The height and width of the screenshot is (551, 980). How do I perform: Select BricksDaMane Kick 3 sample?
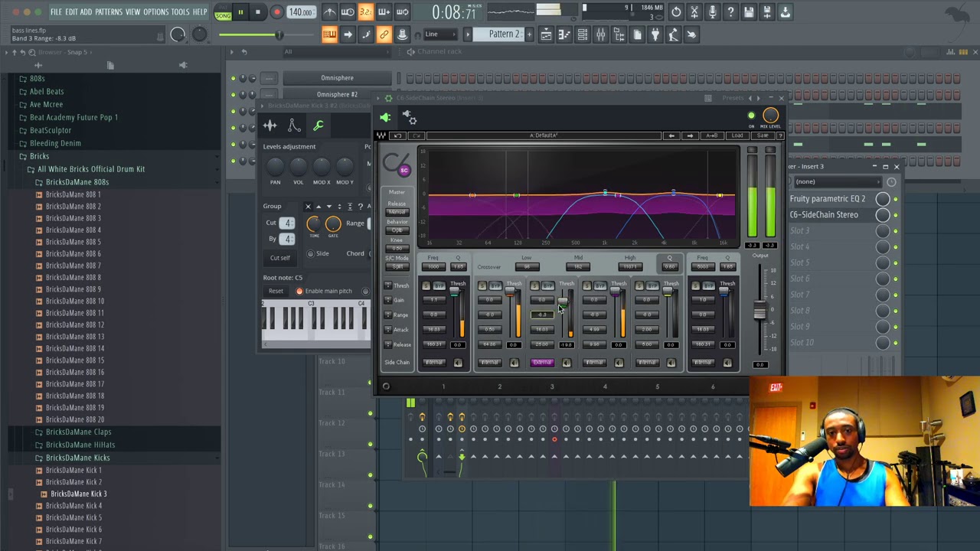tap(78, 494)
